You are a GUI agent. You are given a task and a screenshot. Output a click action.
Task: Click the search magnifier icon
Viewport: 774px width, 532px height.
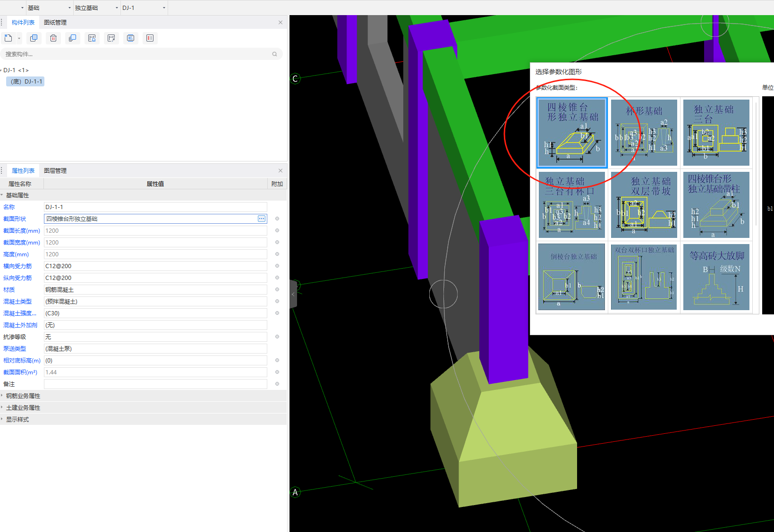tap(274, 54)
